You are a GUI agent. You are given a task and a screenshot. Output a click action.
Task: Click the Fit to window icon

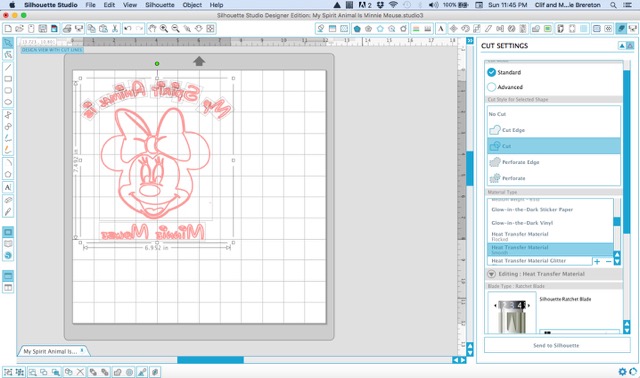[x=210, y=29]
